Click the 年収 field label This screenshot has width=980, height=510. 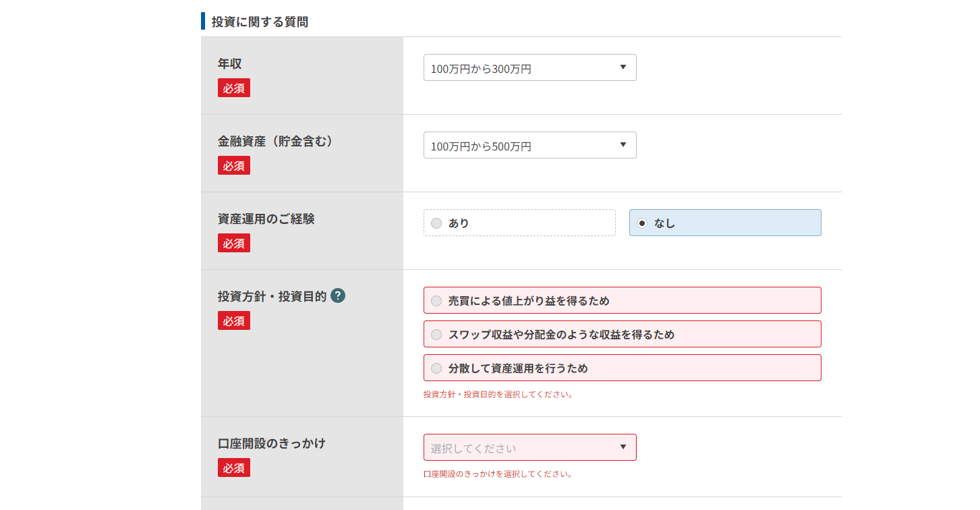coord(230,63)
